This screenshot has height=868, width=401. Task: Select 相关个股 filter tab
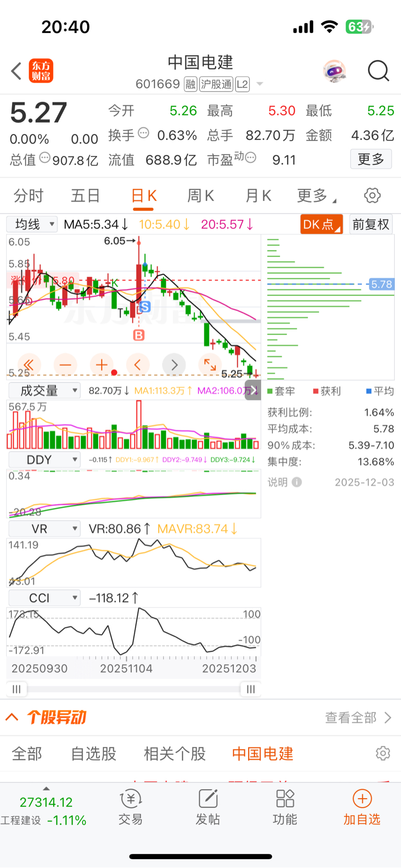(175, 754)
